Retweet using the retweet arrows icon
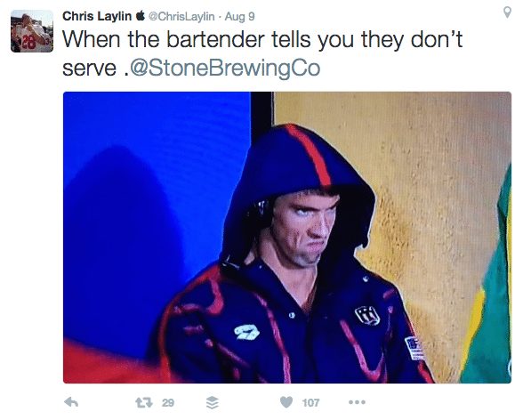This screenshot has height=420, width=523. coord(144,403)
